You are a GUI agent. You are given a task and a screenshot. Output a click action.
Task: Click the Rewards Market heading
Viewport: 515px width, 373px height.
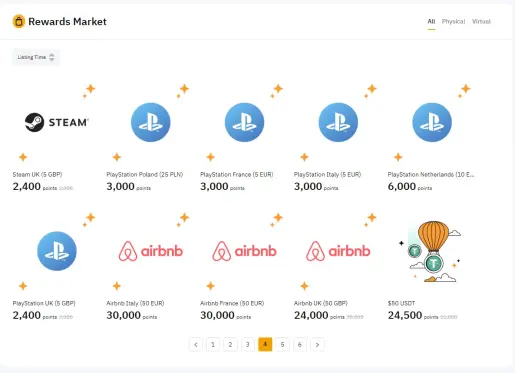(x=67, y=22)
